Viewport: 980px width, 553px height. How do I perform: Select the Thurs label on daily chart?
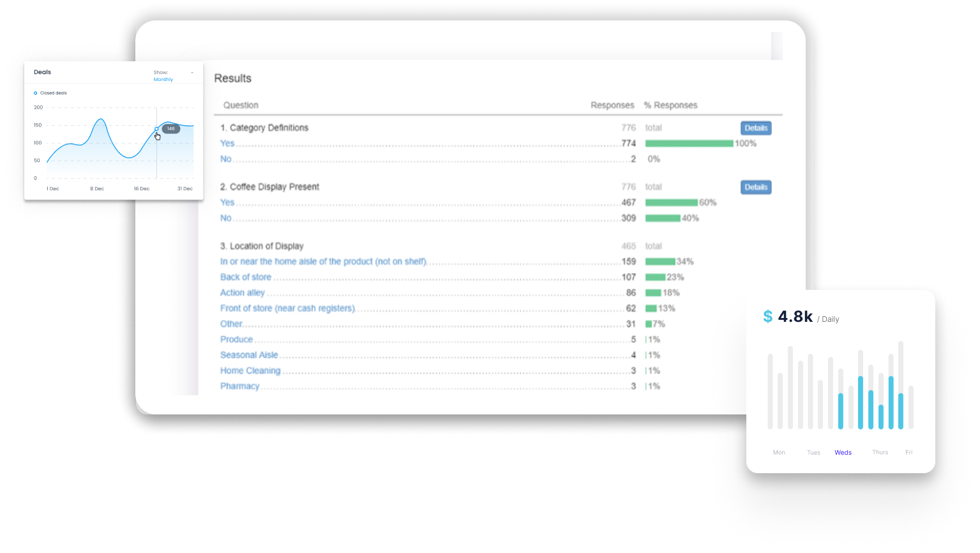(x=880, y=452)
